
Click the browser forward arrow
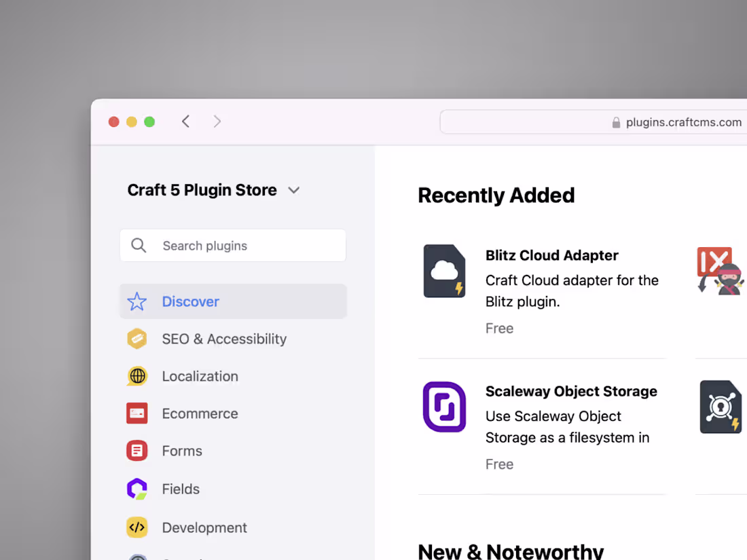(217, 121)
